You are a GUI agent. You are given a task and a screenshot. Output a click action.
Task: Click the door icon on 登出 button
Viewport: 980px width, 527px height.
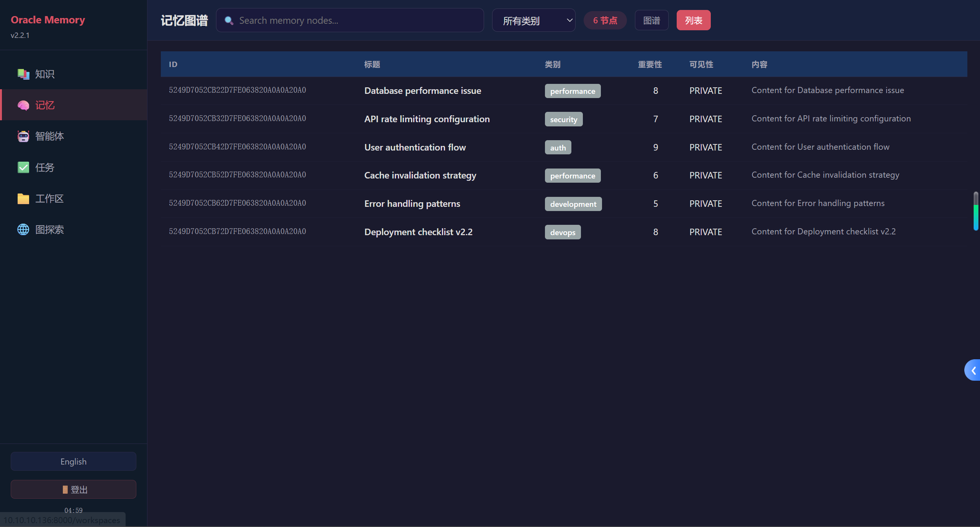click(x=65, y=489)
